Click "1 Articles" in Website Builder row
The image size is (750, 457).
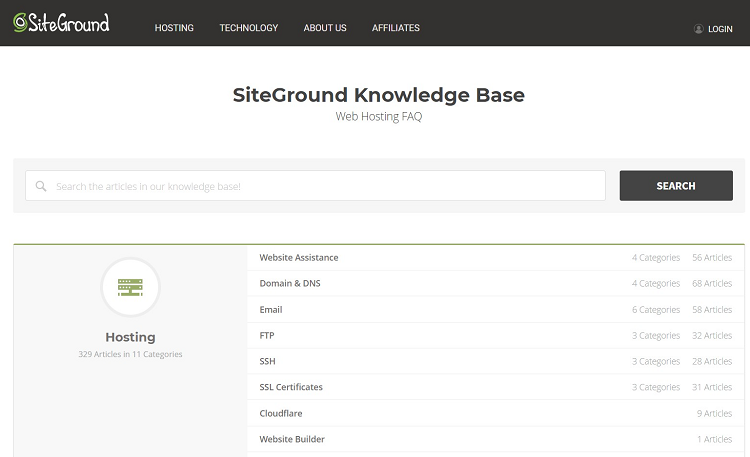pos(714,439)
